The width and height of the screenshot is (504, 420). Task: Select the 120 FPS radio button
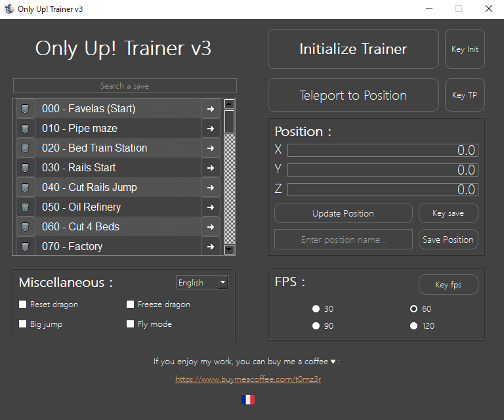click(413, 326)
